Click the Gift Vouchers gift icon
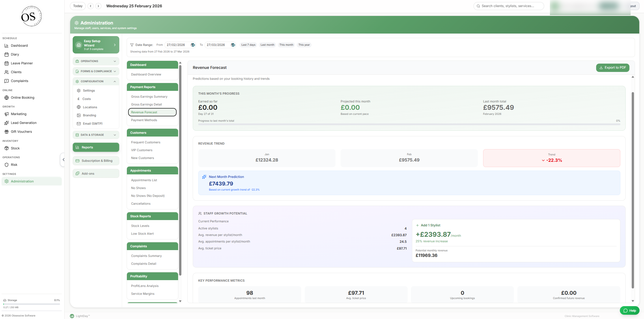Image resolution: width=644 pixels, height=319 pixels. [7, 132]
